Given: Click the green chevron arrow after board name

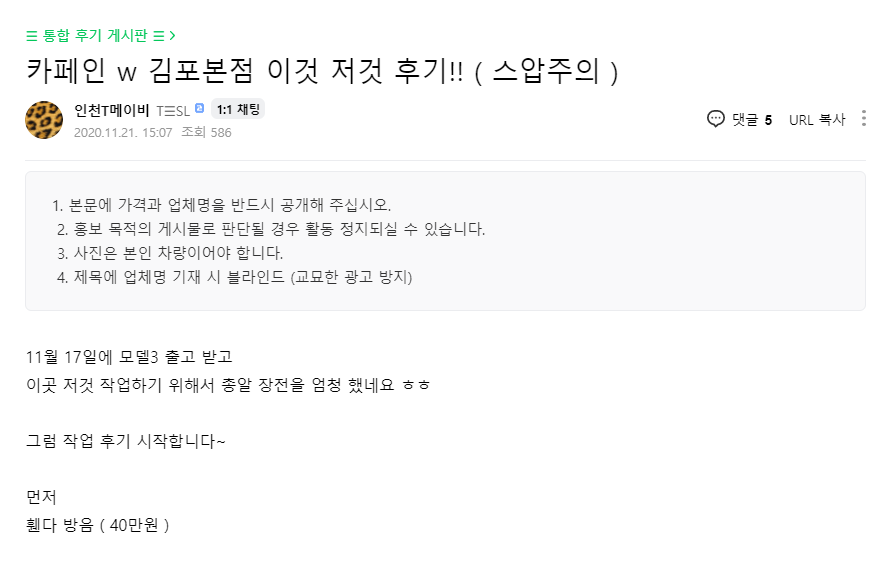Looking at the screenshot, I should (x=172, y=36).
